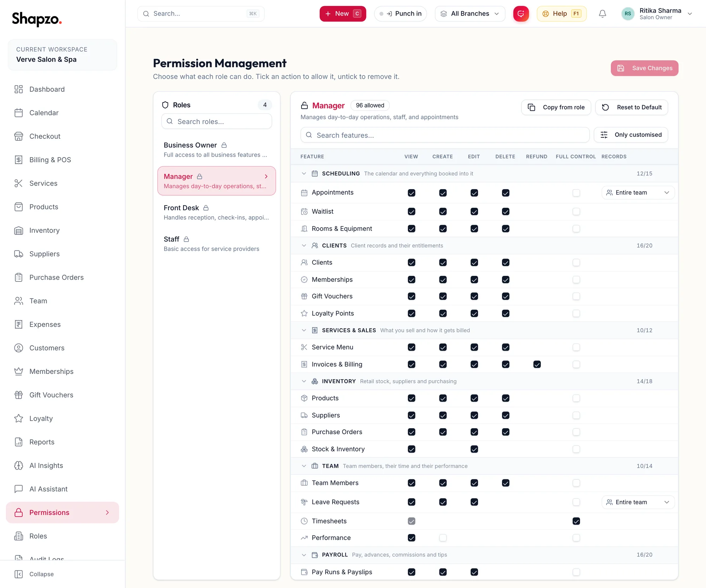Collapse the Clients section

(x=304, y=245)
